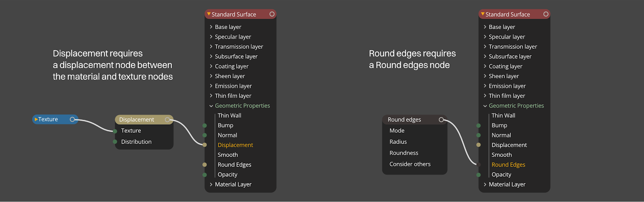Viewport: 644px width, 202px height.
Task: Click the Radius parameter in Round edges node
Action: [398, 142]
